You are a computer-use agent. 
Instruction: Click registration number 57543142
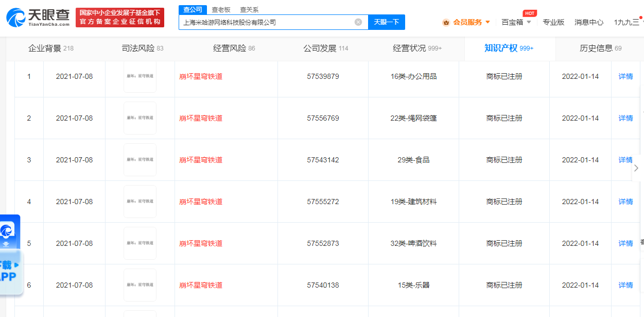323,160
